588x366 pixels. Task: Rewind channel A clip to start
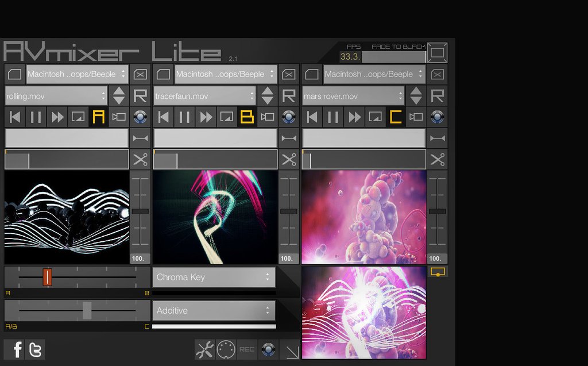(14, 117)
